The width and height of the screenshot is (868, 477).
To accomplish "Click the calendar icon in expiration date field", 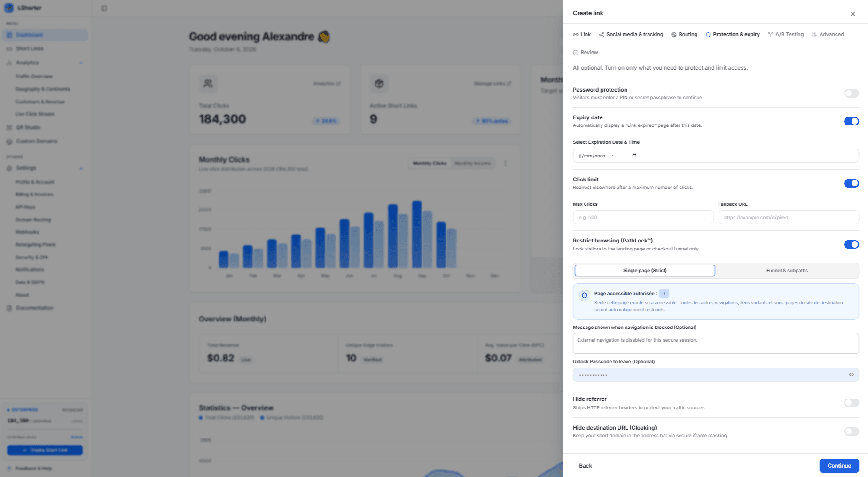I will coord(634,156).
